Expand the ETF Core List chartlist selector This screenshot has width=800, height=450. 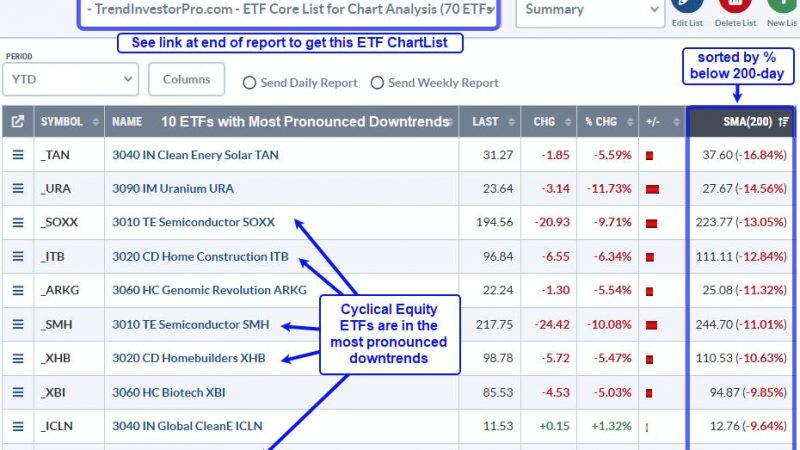click(x=289, y=11)
